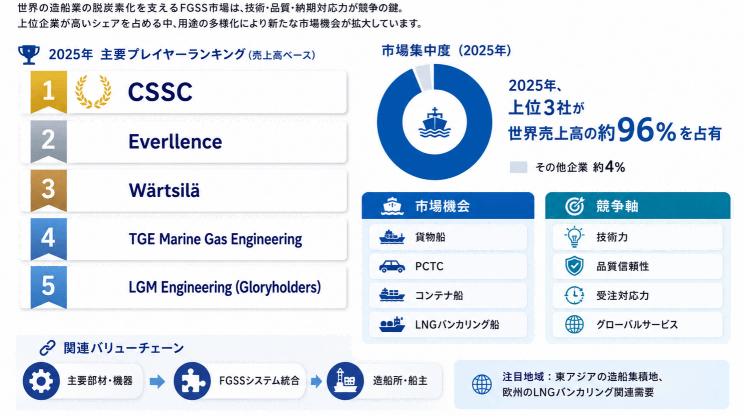
Task: Select the Everllence ranking card
Action: click(x=183, y=142)
